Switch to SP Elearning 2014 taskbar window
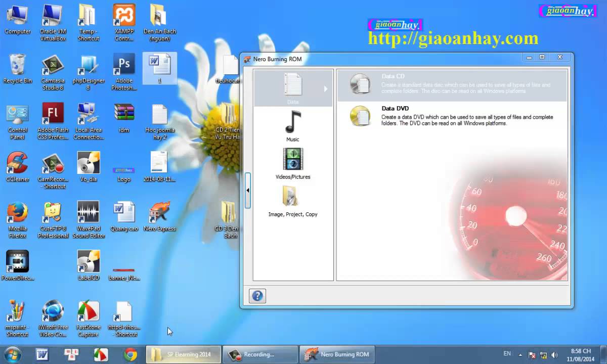 coord(183,354)
